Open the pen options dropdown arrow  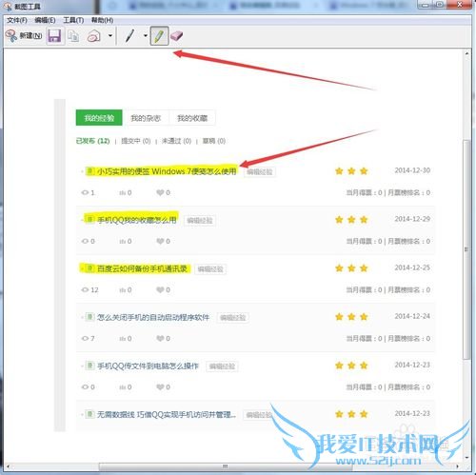pyautogui.click(x=146, y=35)
